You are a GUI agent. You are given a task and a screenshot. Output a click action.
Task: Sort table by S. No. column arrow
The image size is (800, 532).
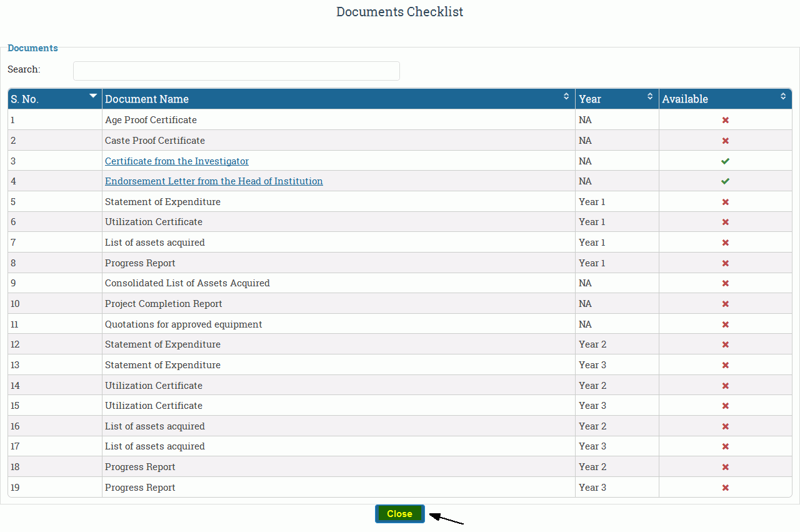click(x=93, y=96)
